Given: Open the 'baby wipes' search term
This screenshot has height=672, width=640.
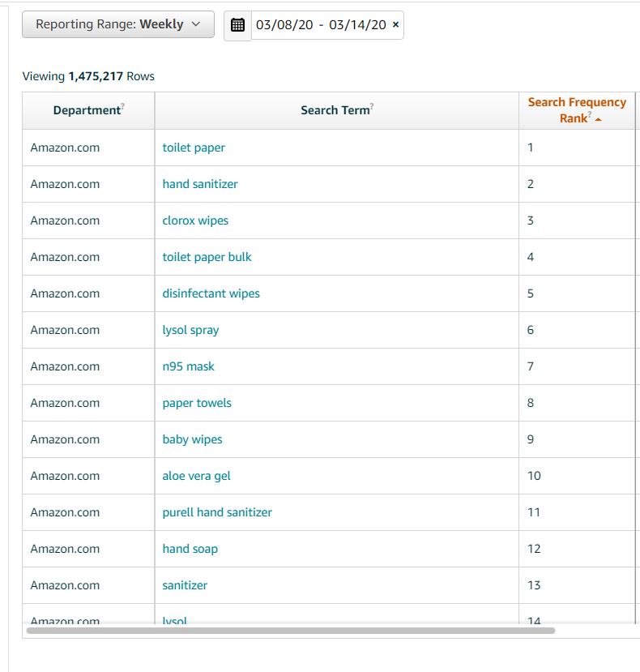Looking at the screenshot, I should [x=192, y=439].
